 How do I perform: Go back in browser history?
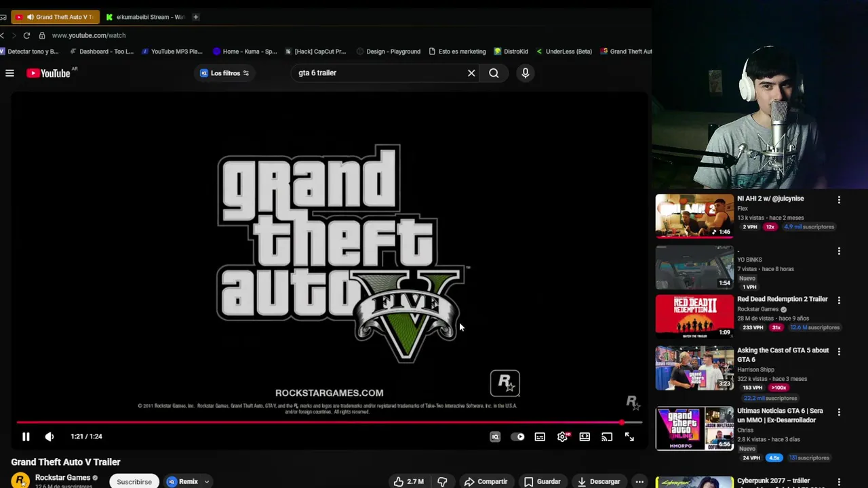tap(3, 35)
